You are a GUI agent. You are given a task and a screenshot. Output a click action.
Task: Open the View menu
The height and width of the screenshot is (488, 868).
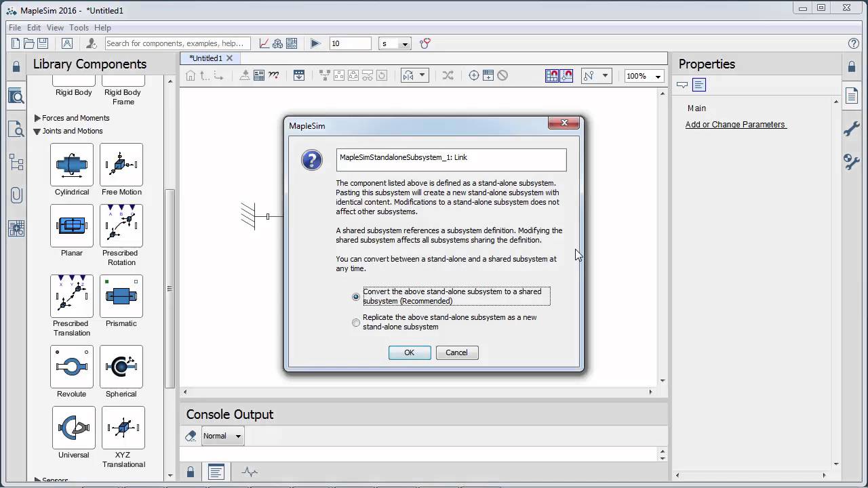(55, 28)
